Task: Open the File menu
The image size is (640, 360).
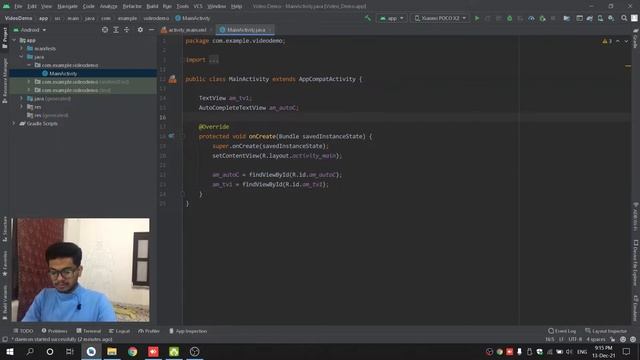Action: pos(18,6)
